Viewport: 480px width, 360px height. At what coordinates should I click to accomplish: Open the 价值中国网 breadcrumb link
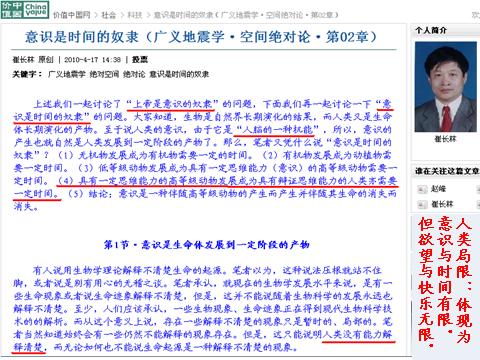pos(71,15)
